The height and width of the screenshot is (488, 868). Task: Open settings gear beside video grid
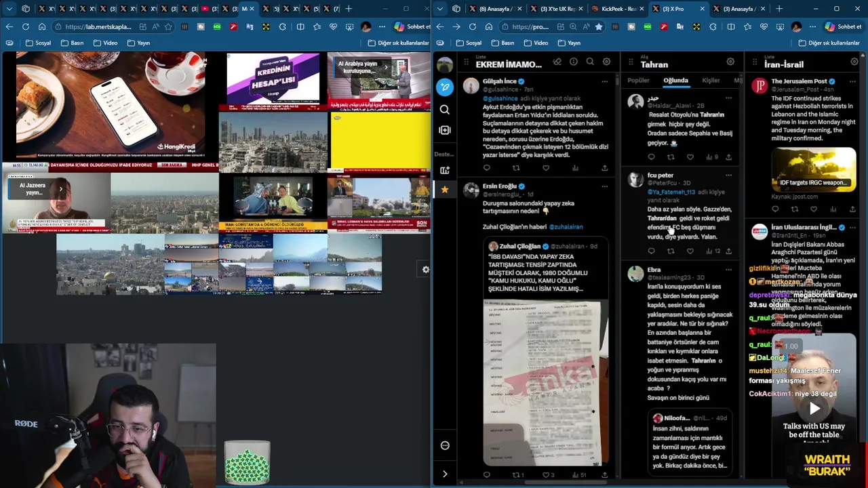pyautogui.click(x=425, y=270)
